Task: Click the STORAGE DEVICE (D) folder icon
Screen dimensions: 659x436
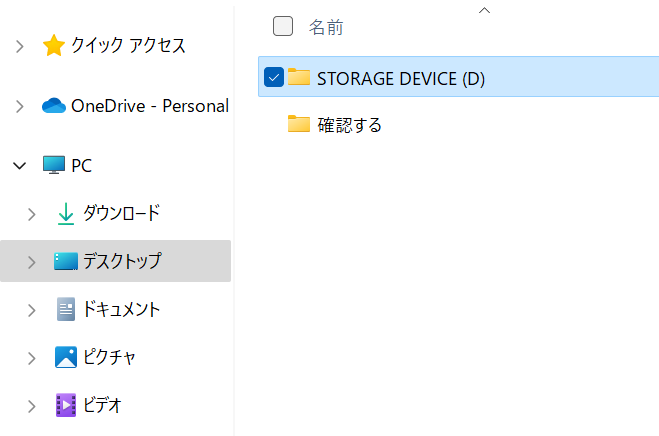Action: point(298,77)
